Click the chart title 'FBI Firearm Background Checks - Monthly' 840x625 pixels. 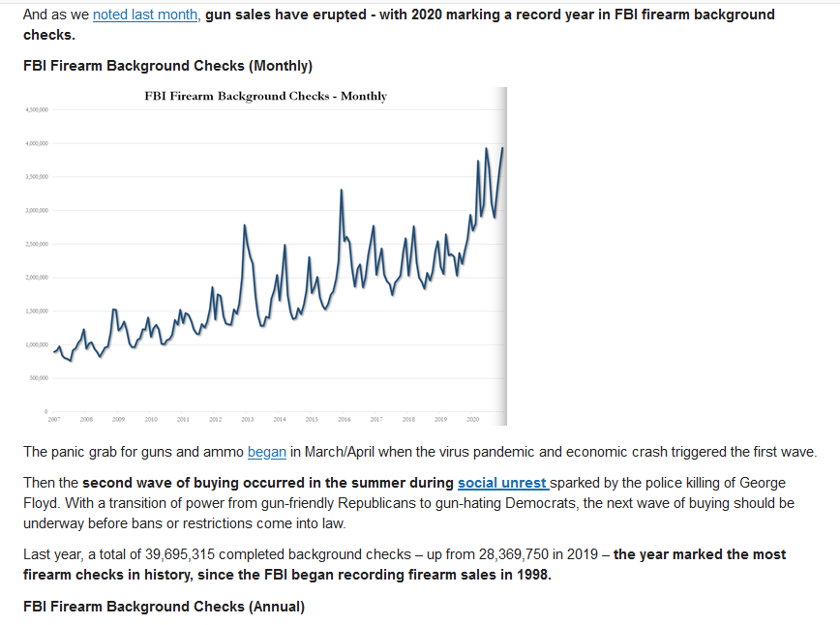(266, 96)
